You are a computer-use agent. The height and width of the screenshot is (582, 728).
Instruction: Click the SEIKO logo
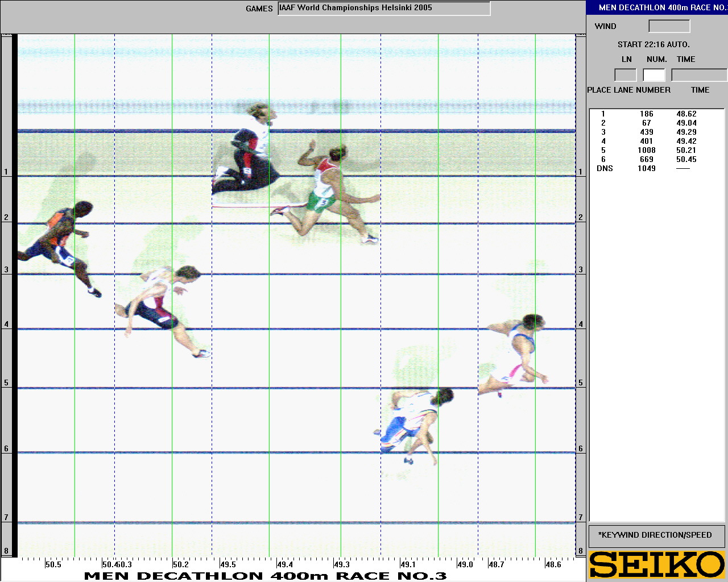(657, 564)
